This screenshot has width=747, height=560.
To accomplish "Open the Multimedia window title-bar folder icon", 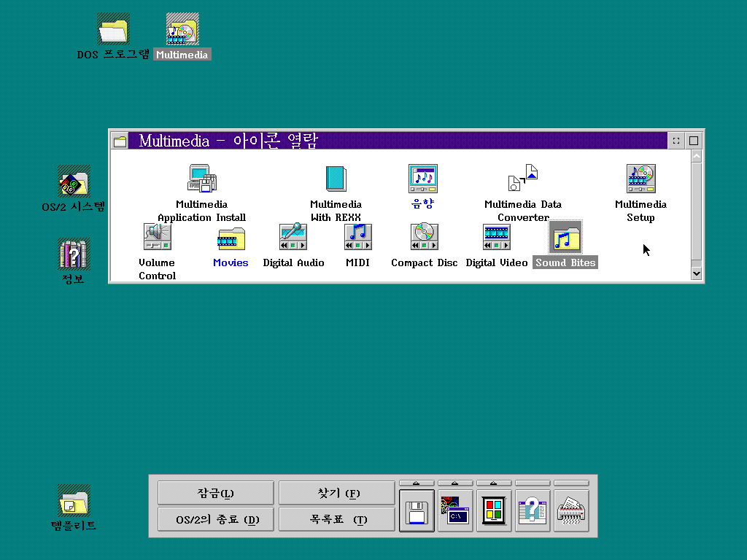I will [120, 141].
